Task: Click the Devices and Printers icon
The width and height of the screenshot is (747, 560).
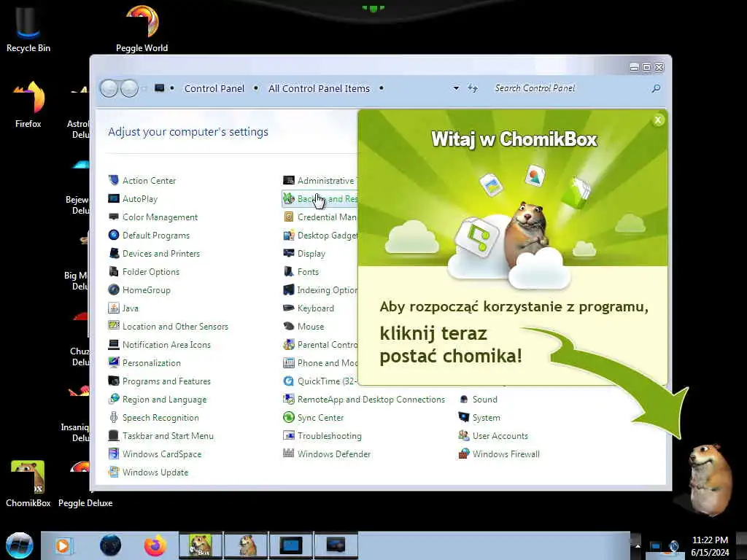Action: 113,253
